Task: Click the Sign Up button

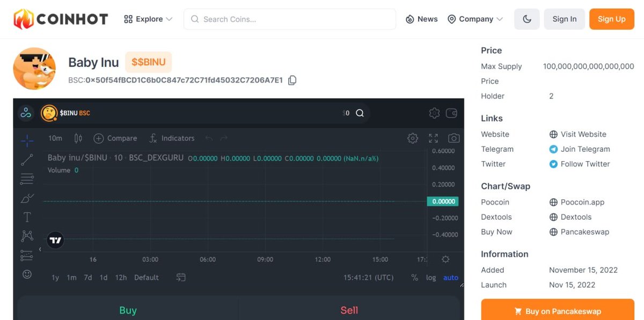Action: 612,19
